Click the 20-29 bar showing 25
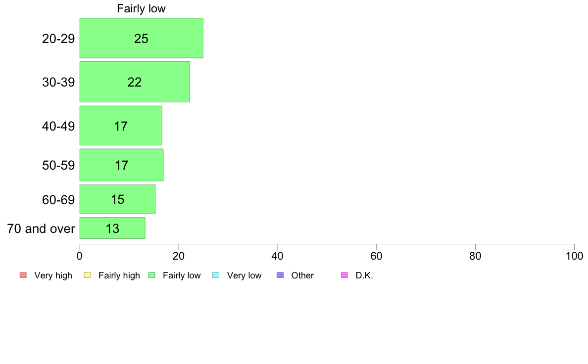 tap(142, 38)
